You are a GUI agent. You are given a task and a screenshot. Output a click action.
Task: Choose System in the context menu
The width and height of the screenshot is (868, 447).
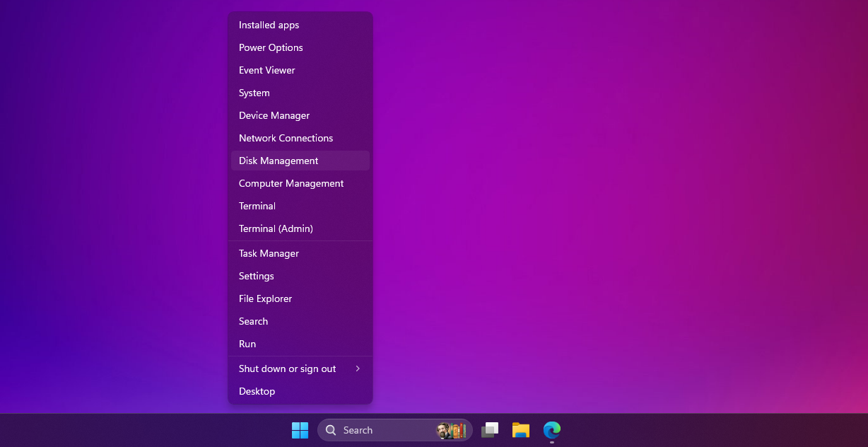pyautogui.click(x=300, y=93)
